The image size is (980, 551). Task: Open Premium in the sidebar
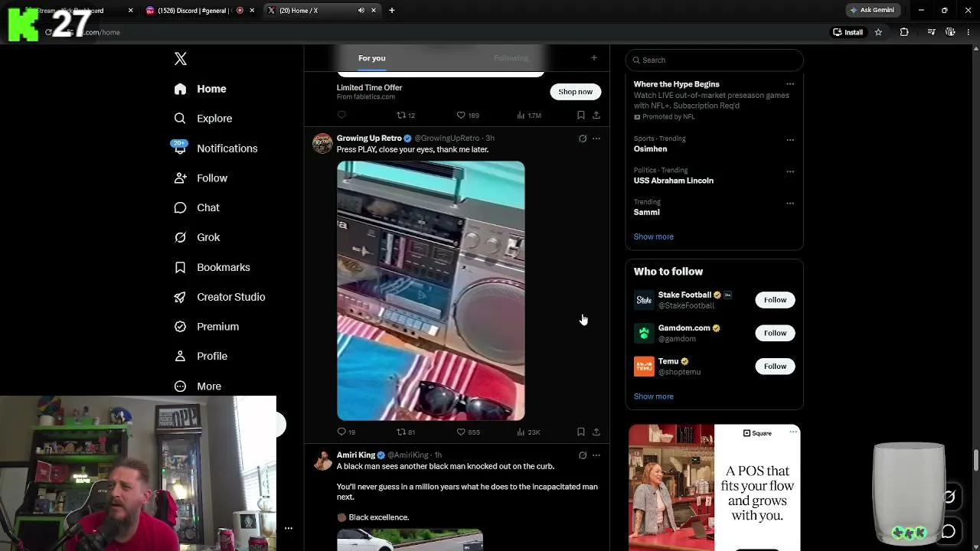[207, 327]
